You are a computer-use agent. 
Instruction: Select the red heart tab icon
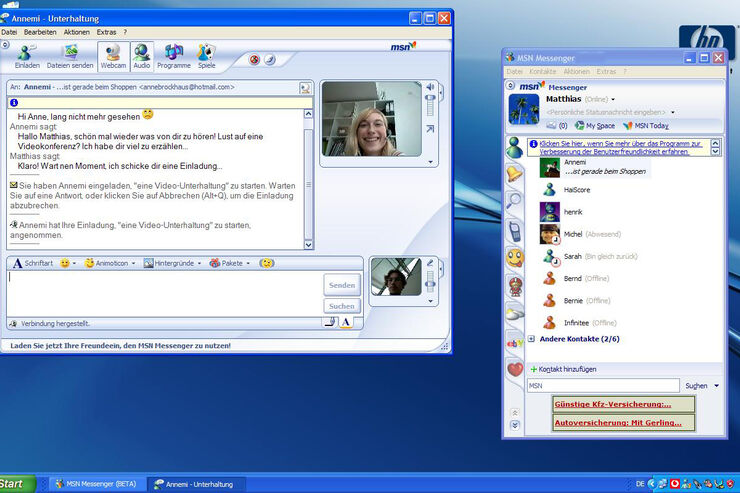[515, 368]
